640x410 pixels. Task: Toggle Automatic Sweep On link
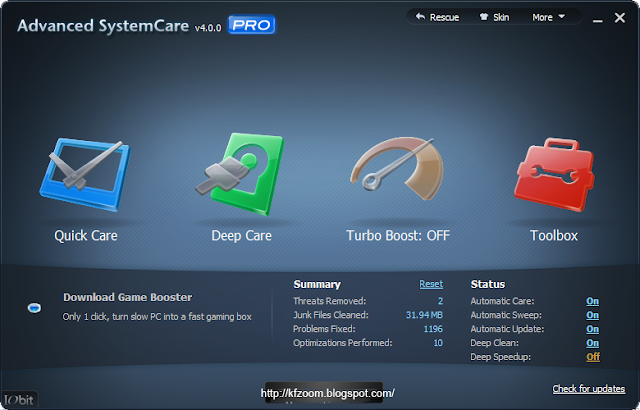click(x=593, y=315)
